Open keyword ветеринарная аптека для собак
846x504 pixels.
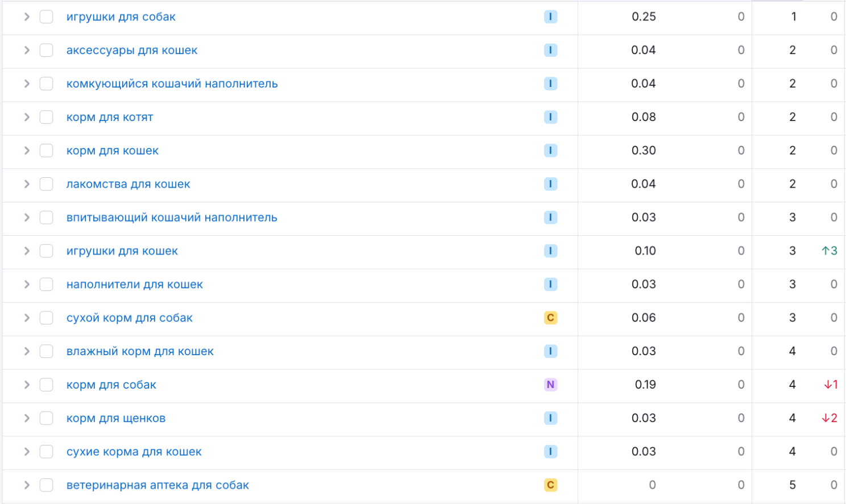click(157, 485)
